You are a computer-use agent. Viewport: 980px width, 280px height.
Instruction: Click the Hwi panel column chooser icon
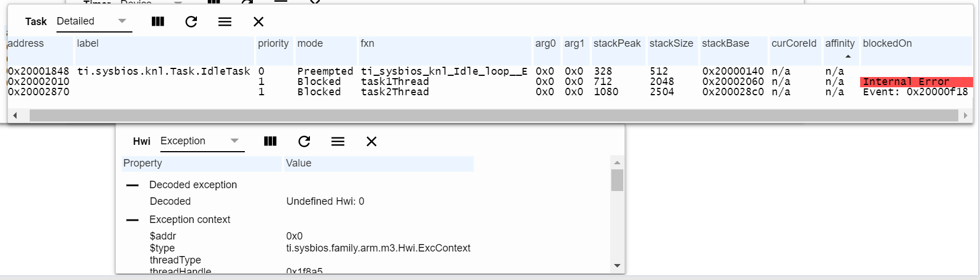click(x=271, y=141)
